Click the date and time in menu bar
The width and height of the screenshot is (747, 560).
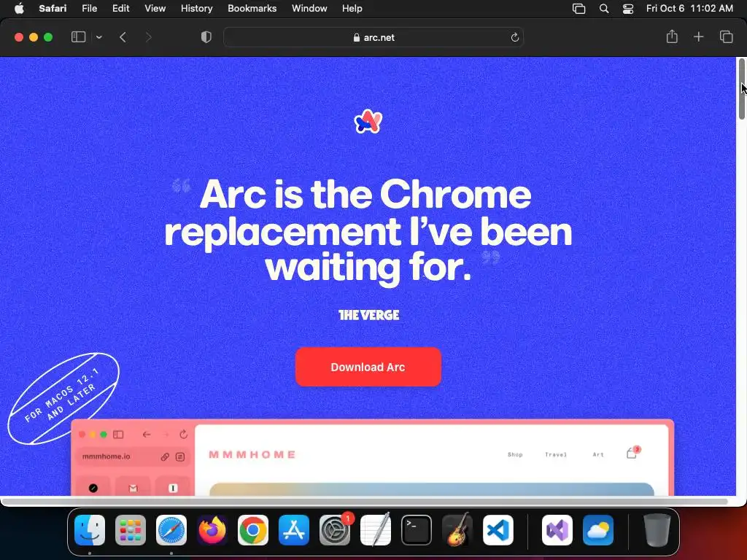coord(689,9)
